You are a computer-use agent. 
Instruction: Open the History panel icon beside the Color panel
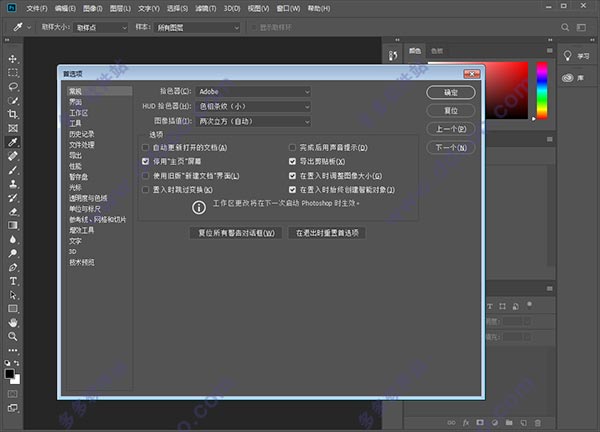click(393, 56)
